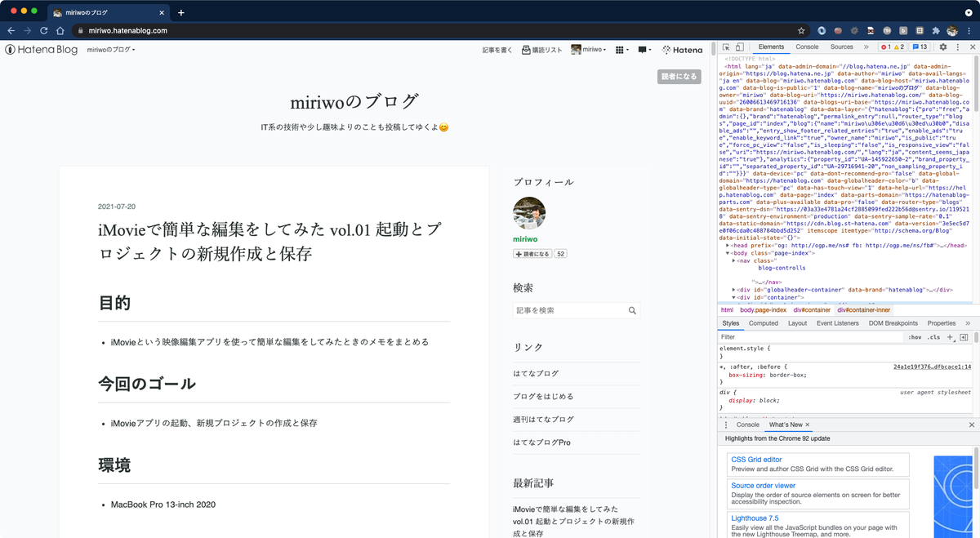Open the Hatena services grid dropdown

click(622, 50)
